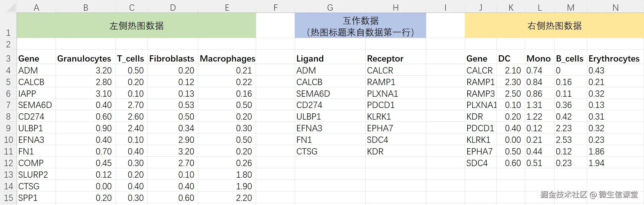Select column A header
Screen dimensions: 644x205
click(x=36, y=7)
